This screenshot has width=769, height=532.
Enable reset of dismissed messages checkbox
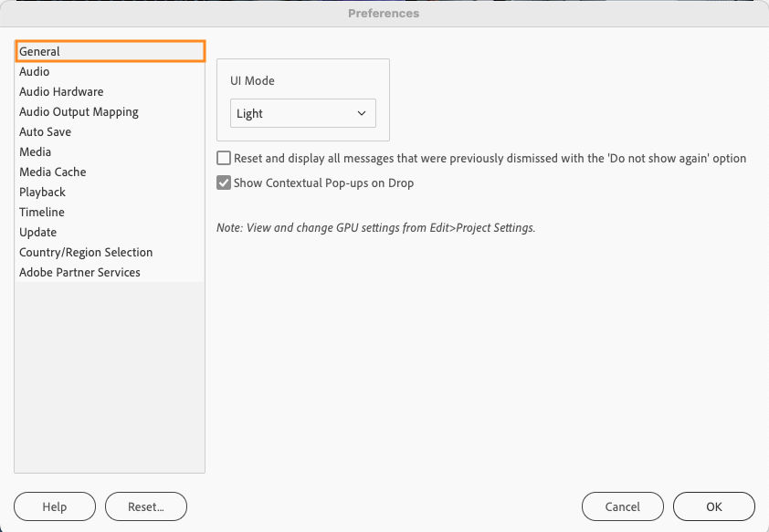click(x=224, y=158)
